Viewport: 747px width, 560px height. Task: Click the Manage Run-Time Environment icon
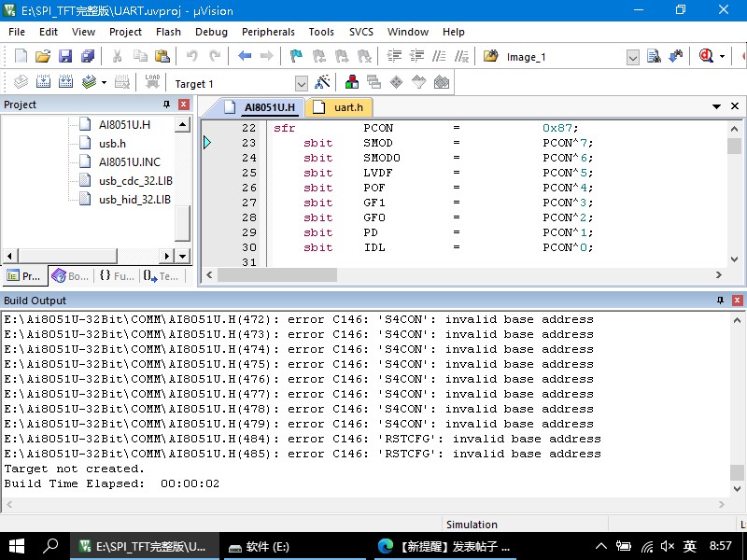click(x=396, y=82)
